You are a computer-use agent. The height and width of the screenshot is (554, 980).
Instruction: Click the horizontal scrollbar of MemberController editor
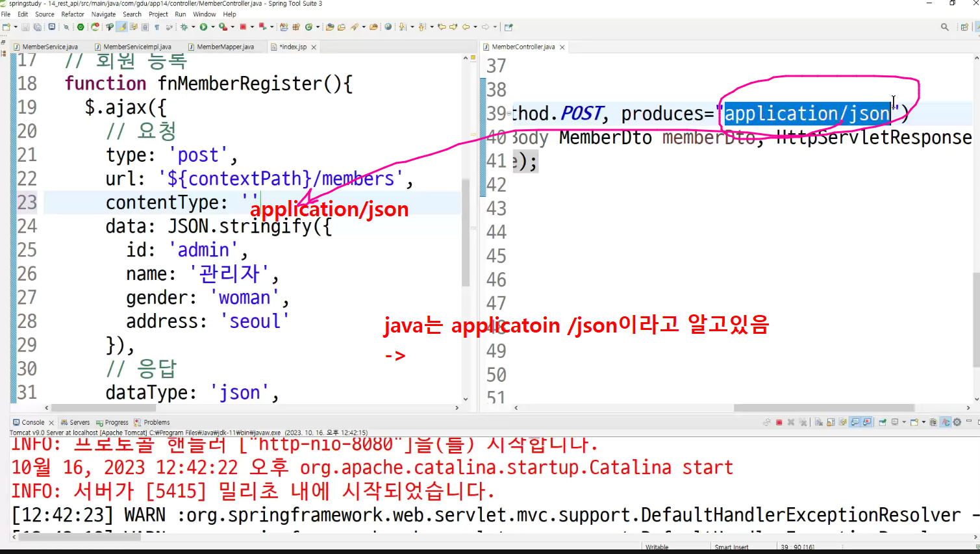click(824, 408)
